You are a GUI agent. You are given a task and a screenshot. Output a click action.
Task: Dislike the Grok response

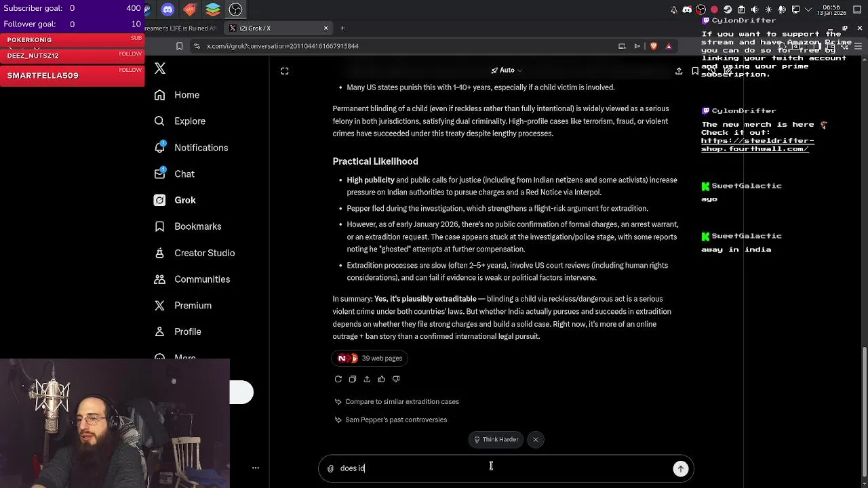pyautogui.click(x=396, y=380)
